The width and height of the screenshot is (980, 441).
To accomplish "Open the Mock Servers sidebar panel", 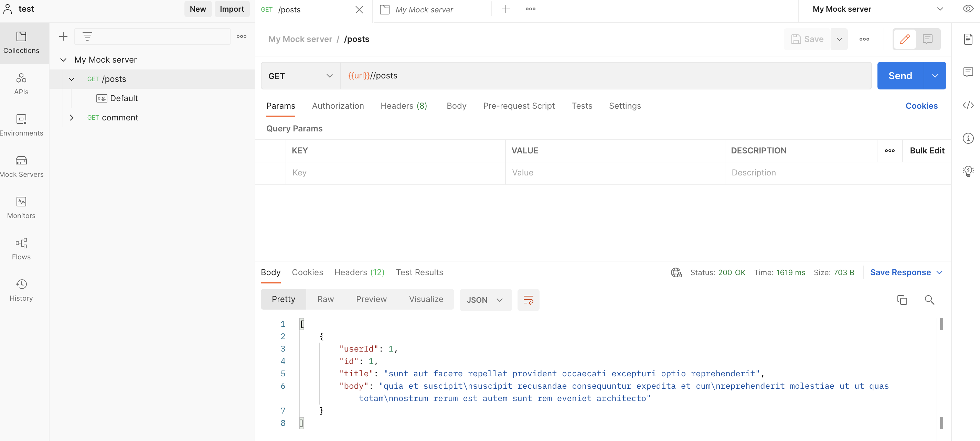I will click(x=21, y=166).
